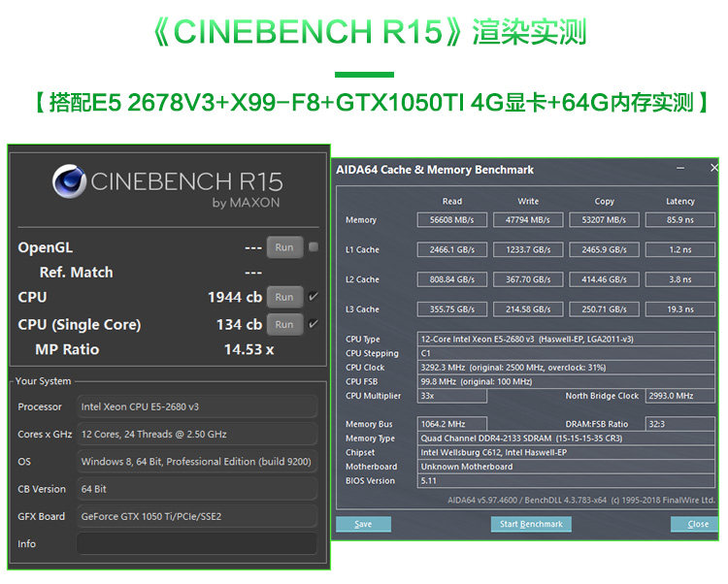Click the empty Info field
The image size is (728, 584).
pos(197,543)
